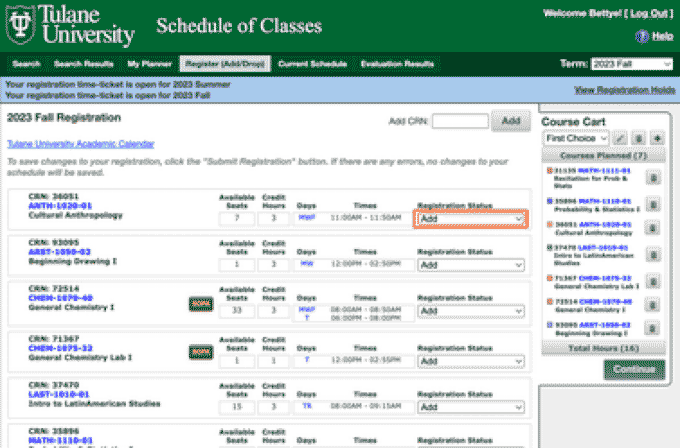This screenshot has height=448, width=680.
Task: Open LAST-1010-01 course link in main list
Action: (59, 394)
